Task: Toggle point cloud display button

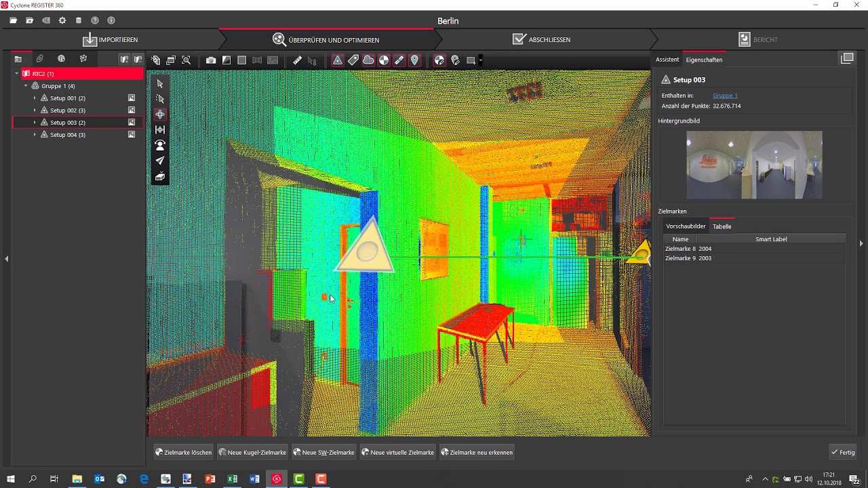Action: [x=368, y=60]
